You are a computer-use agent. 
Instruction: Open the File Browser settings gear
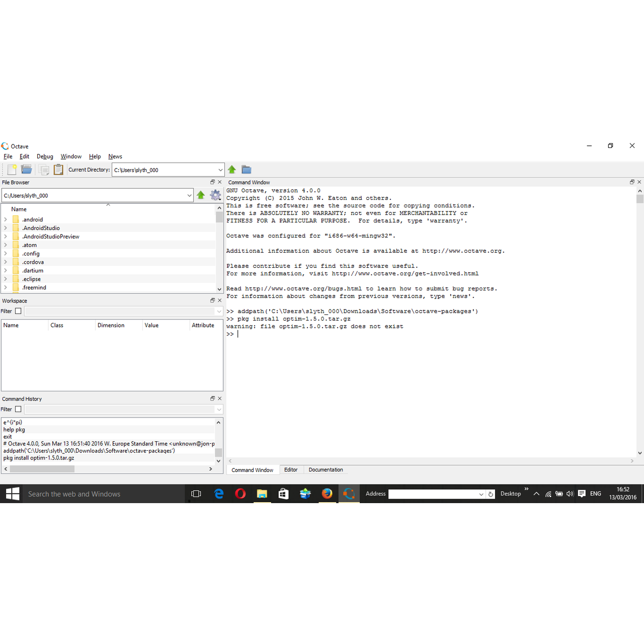click(215, 195)
